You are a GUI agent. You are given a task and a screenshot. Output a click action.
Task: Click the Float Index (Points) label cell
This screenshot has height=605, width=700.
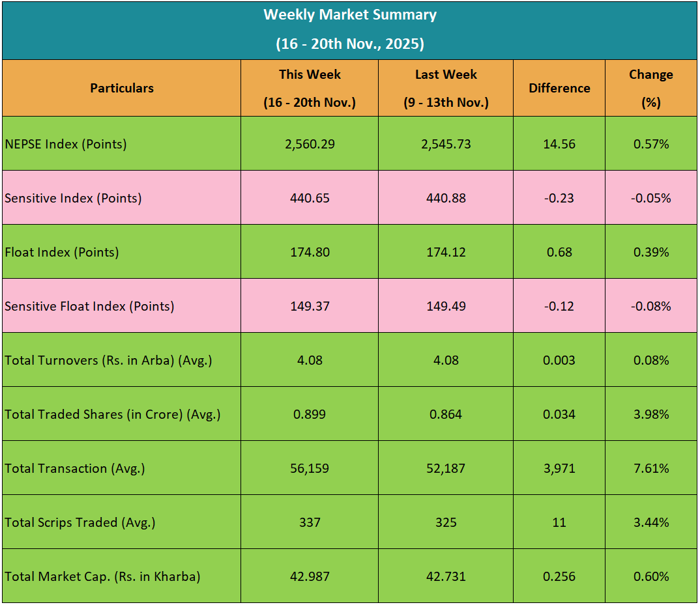(x=62, y=252)
